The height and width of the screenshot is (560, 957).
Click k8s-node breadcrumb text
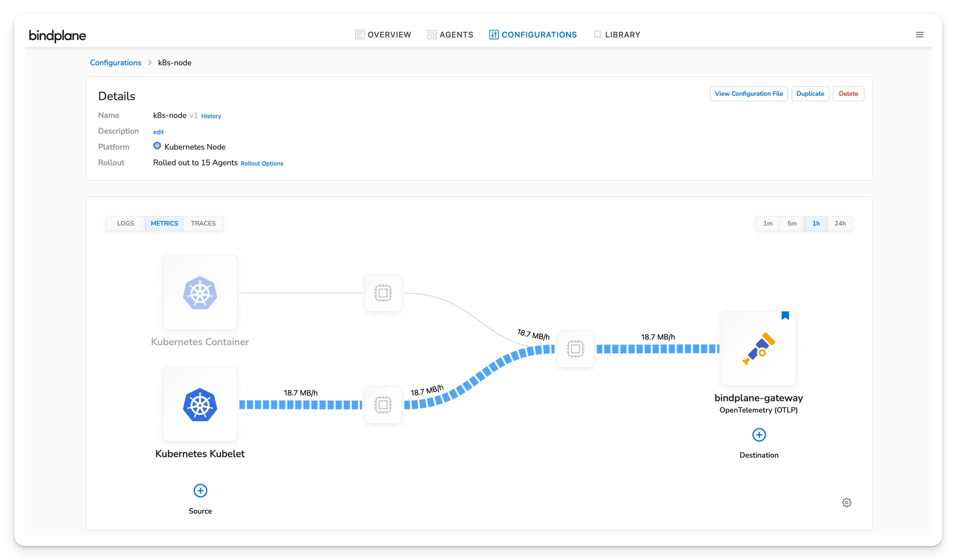(175, 63)
